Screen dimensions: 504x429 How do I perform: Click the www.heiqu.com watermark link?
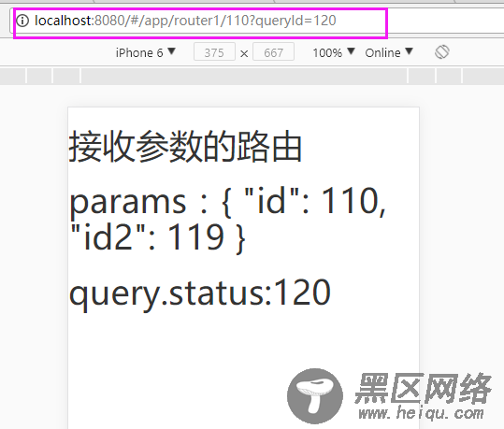(422, 413)
